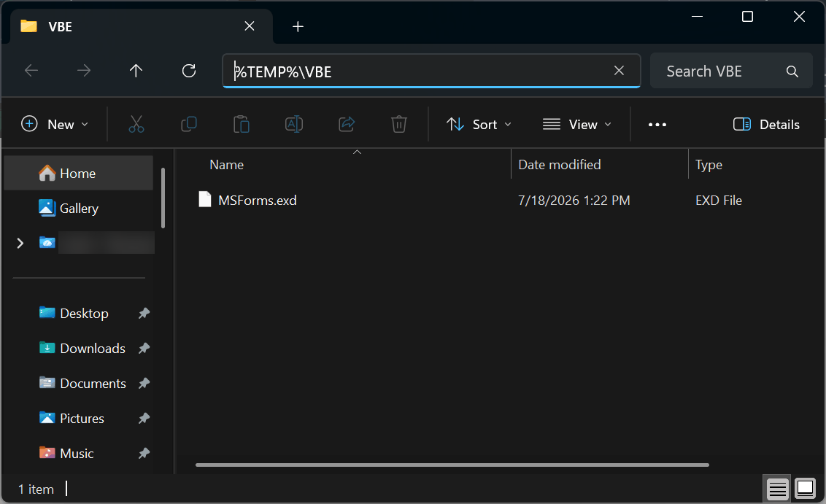
Task: Open the Sort dropdown menu
Action: pos(479,124)
